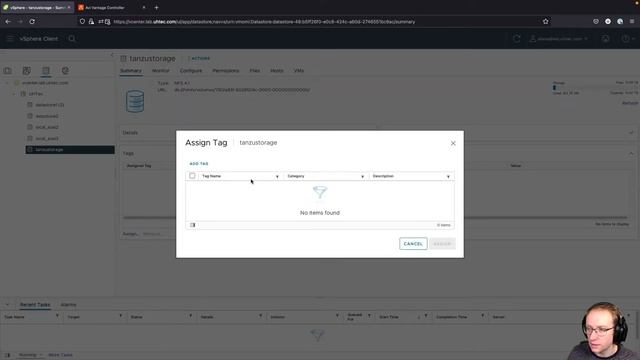Viewport: 640px width, 360px height.
Task: Select the datastore1 (2) datastore in the tree
Action: (49, 105)
